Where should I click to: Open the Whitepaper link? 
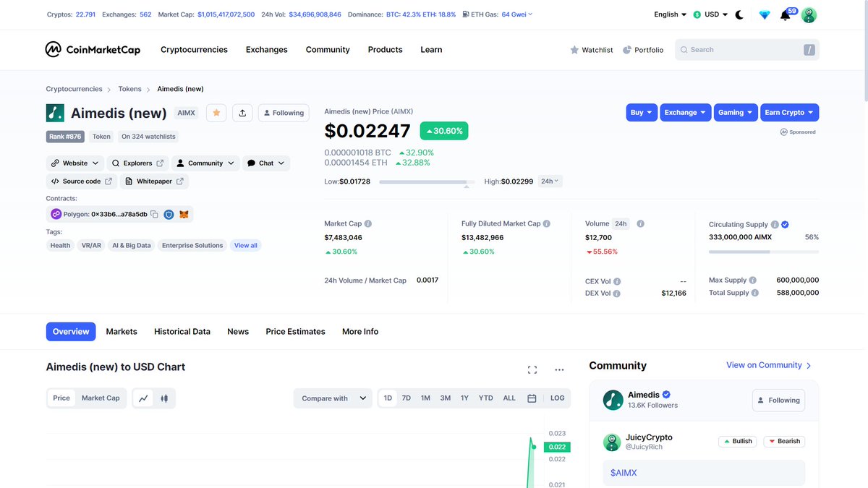click(x=155, y=181)
